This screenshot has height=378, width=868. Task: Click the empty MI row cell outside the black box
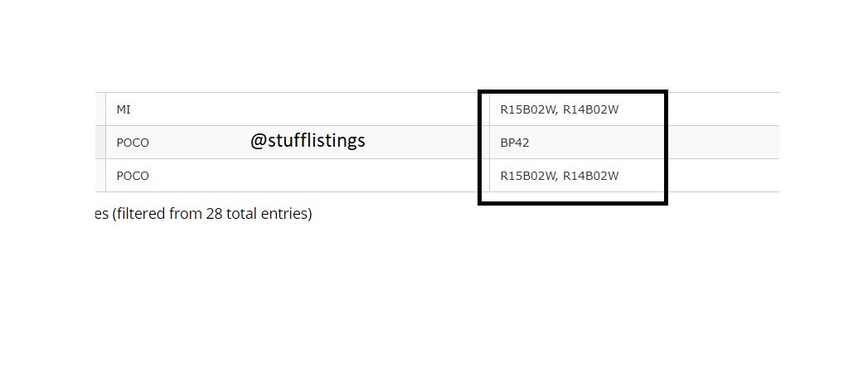coord(724,109)
